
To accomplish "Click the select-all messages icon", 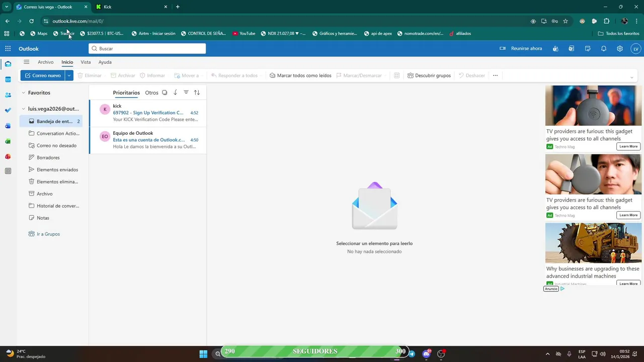I will pyautogui.click(x=165, y=93).
